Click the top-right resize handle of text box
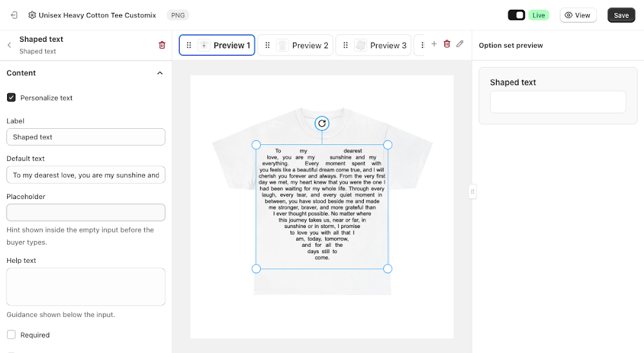The height and width of the screenshot is (353, 644). [x=387, y=145]
